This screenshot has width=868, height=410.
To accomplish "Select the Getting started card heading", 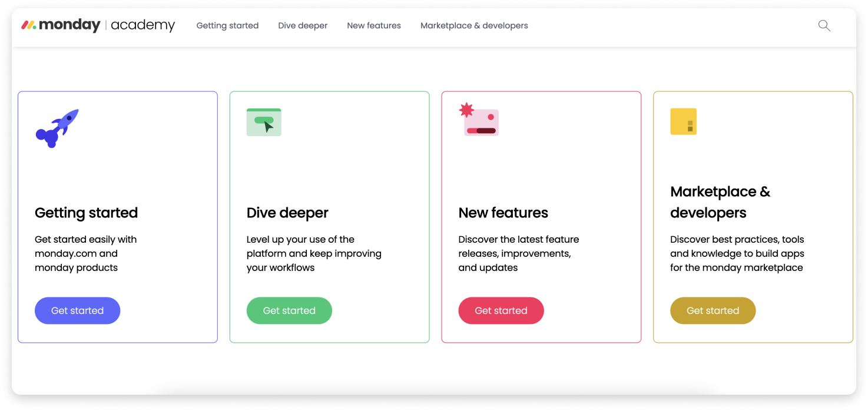I will tap(86, 213).
